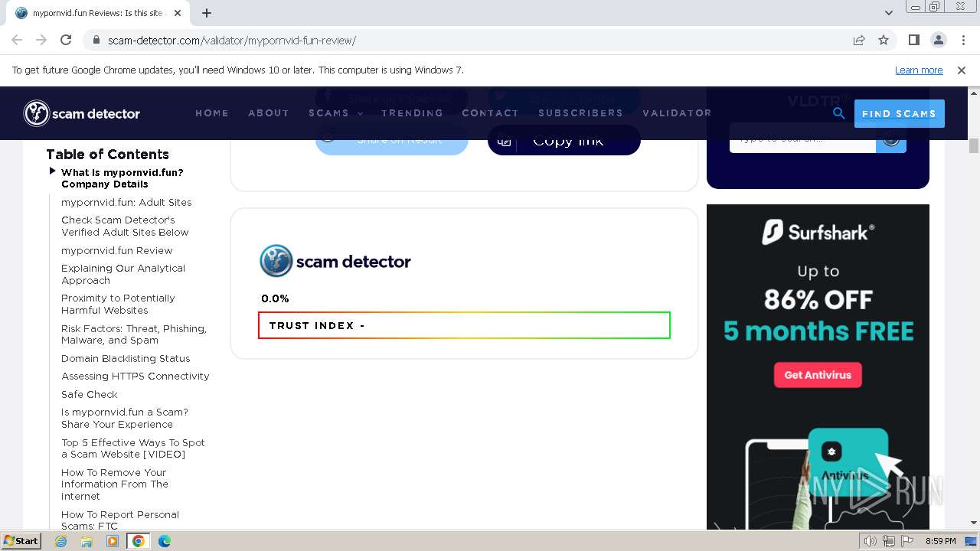The image size is (980, 551).
Task: Click the VLDTR search input field
Action: [x=802, y=139]
